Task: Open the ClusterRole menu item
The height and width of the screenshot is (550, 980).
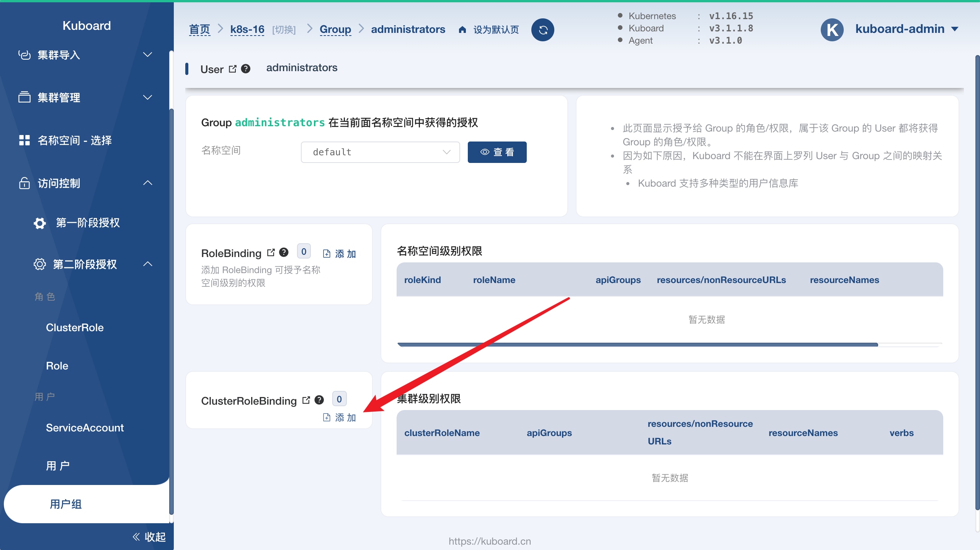Action: [x=75, y=327]
